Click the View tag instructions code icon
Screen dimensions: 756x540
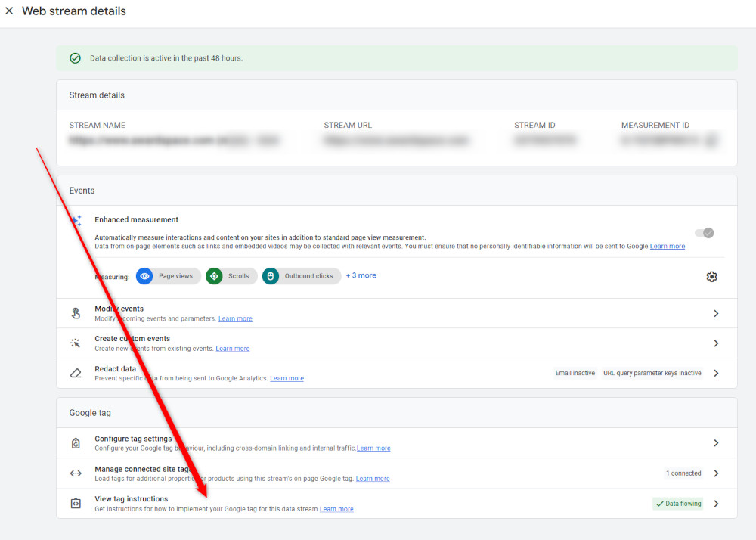[x=76, y=504]
